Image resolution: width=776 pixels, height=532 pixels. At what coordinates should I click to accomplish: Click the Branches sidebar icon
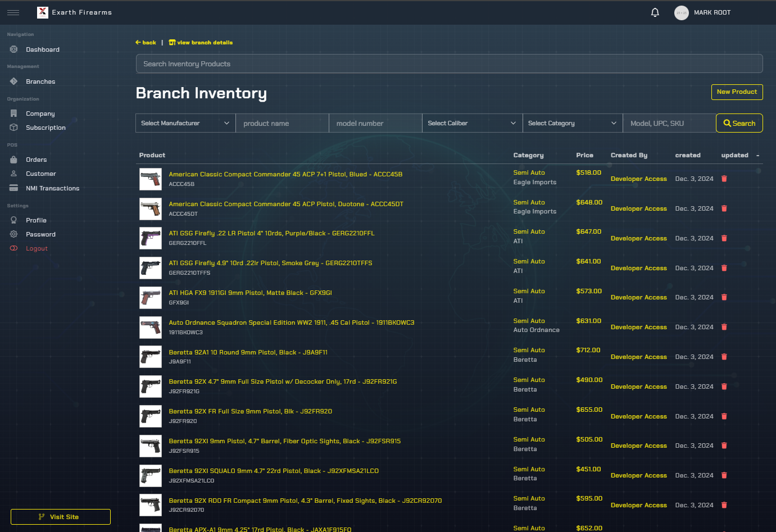click(x=13, y=81)
